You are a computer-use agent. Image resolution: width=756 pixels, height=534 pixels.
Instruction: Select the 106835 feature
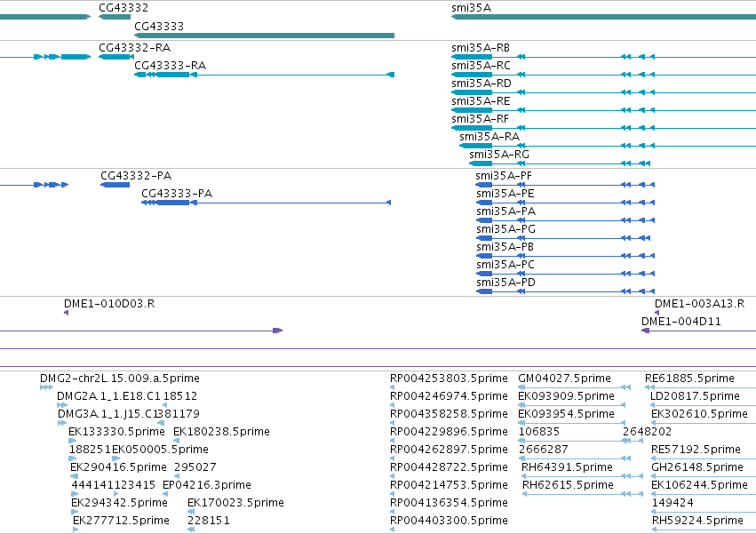[x=539, y=432]
